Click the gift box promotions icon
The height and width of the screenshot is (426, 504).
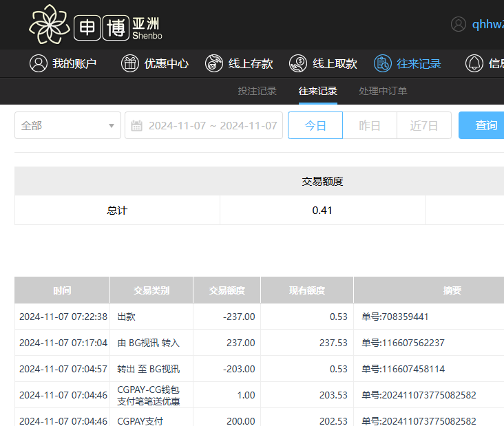(x=129, y=63)
